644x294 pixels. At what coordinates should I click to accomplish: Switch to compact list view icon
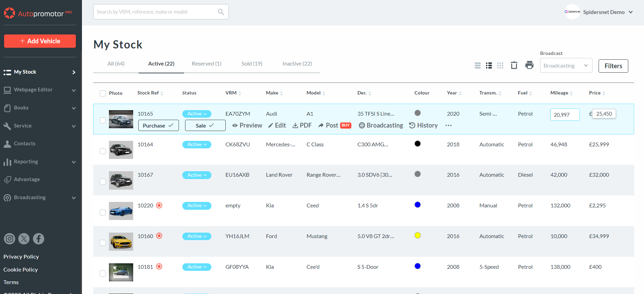pyautogui.click(x=478, y=65)
